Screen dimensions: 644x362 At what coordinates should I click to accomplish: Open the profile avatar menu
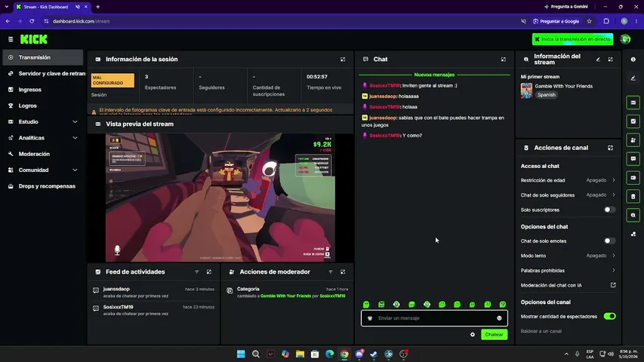pyautogui.click(x=625, y=39)
